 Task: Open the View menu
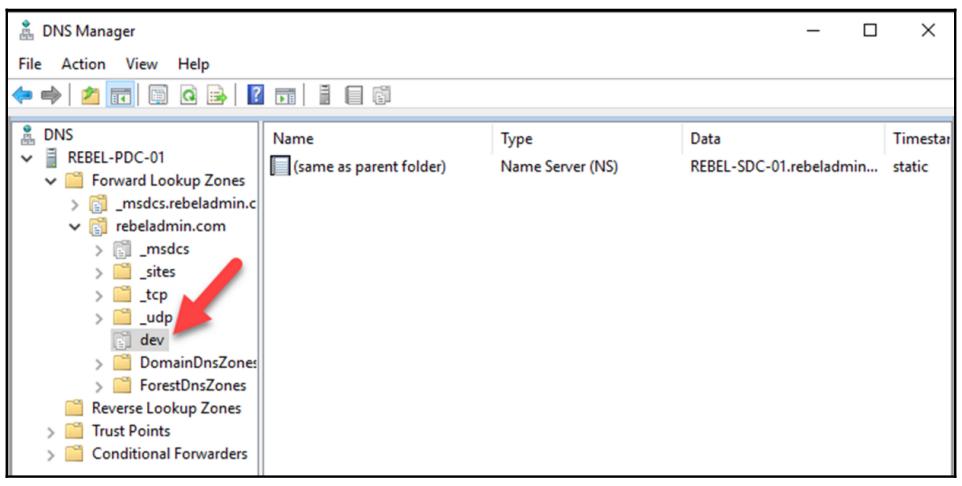141,64
